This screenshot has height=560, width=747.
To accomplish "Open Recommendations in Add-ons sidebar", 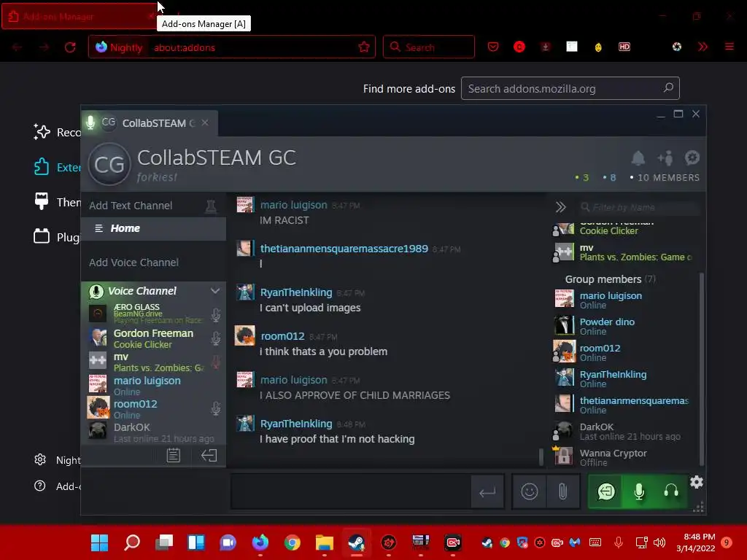I will tap(57, 133).
